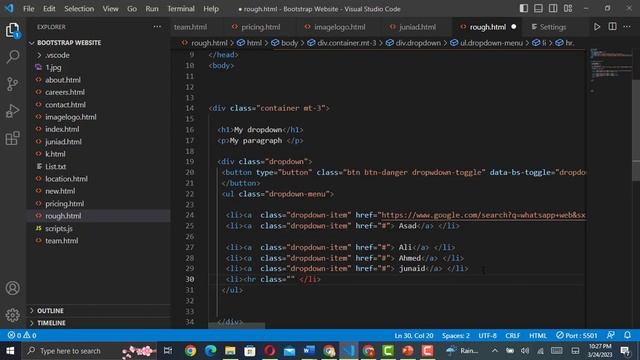Open the Extensions view
Viewport: 640px width, 360px height.
13,138
